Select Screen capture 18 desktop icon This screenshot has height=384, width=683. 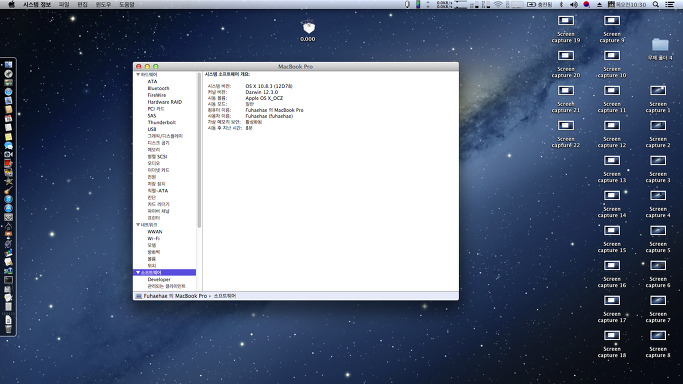[612, 336]
